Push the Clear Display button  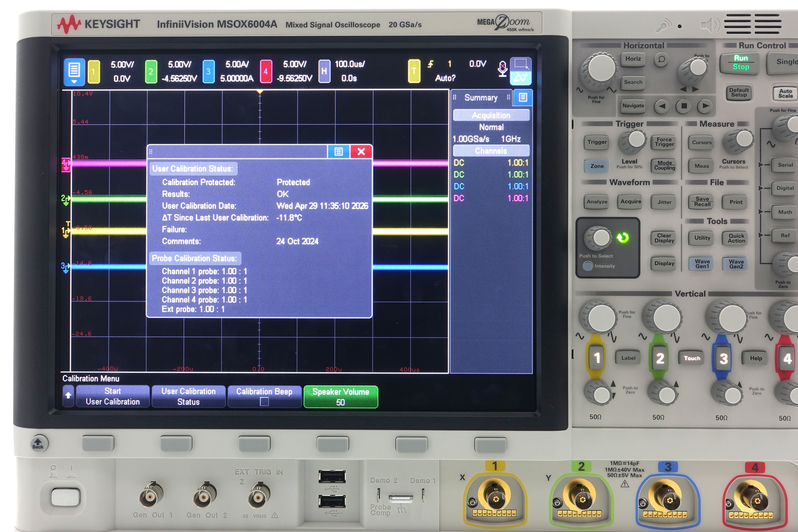tap(664, 238)
